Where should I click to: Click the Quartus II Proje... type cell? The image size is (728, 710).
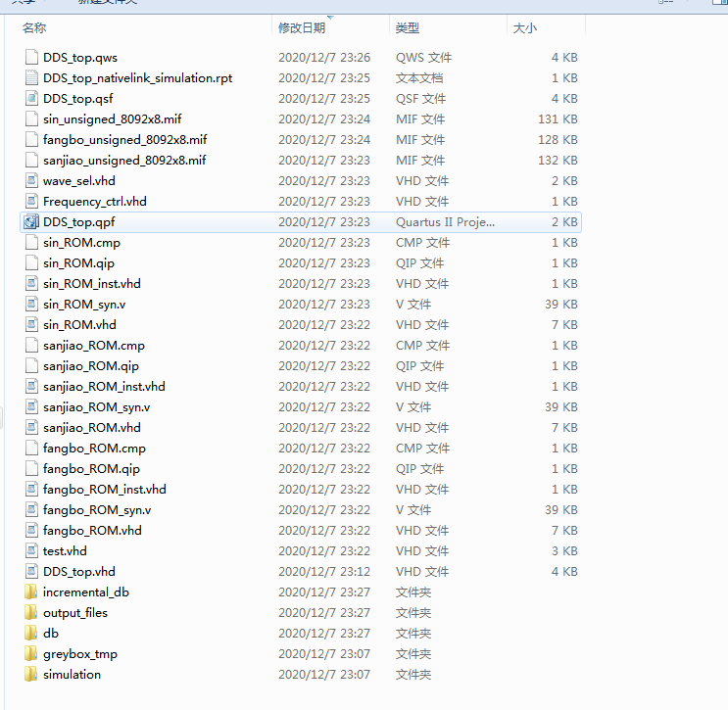click(445, 222)
